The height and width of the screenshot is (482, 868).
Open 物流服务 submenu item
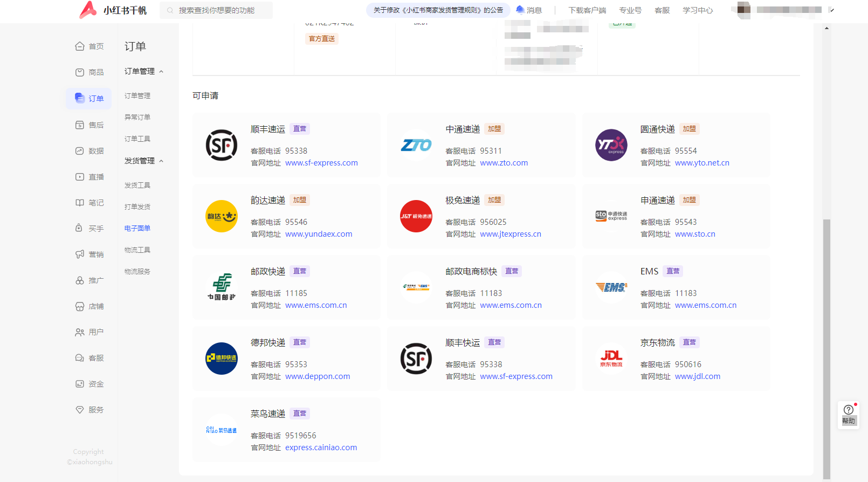[x=137, y=272]
